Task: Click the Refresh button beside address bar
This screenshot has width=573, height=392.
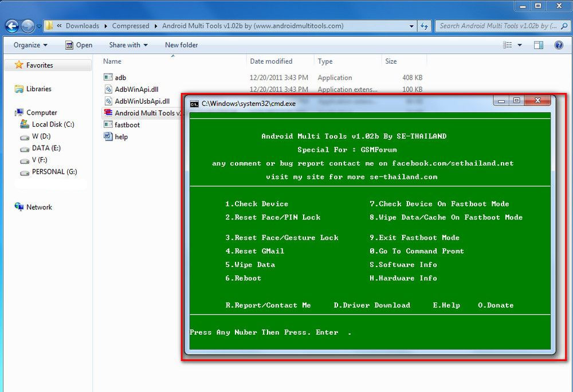Action: click(424, 26)
